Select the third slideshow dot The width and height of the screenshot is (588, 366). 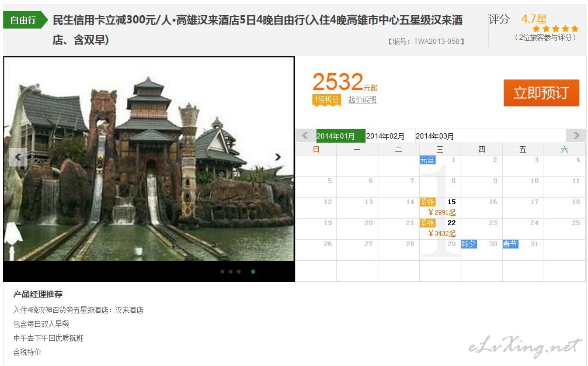click(239, 271)
